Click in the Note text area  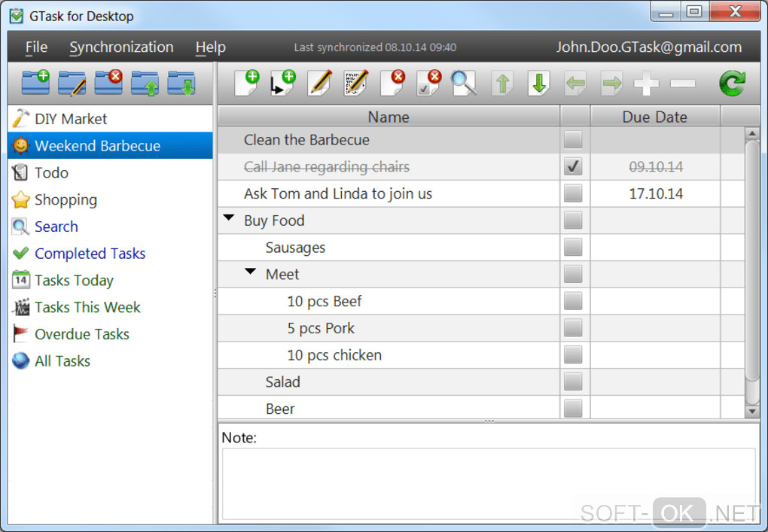[489, 484]
